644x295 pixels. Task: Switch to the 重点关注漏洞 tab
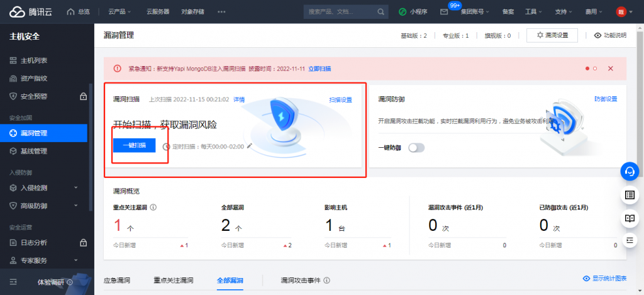coord(174,281)
